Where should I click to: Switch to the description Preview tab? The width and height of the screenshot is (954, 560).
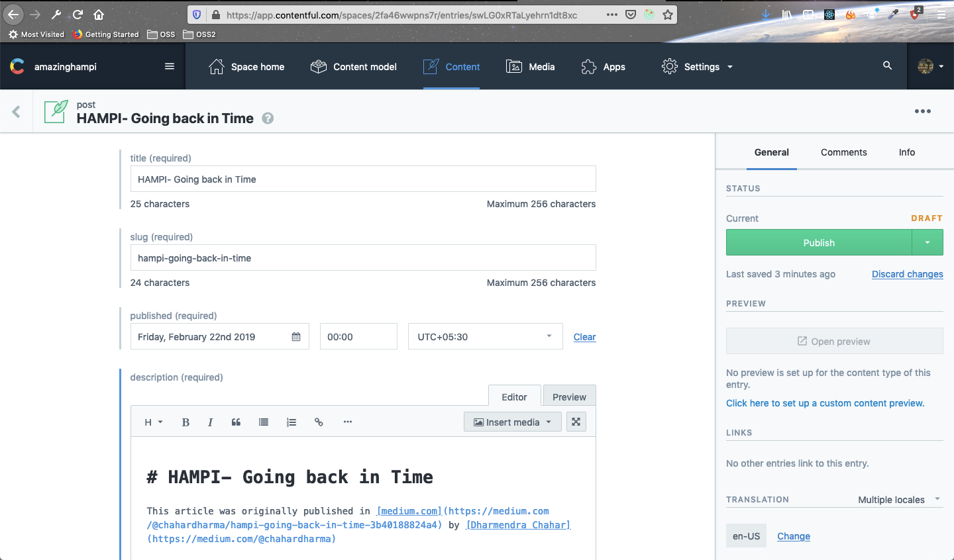tap(570, 397)
